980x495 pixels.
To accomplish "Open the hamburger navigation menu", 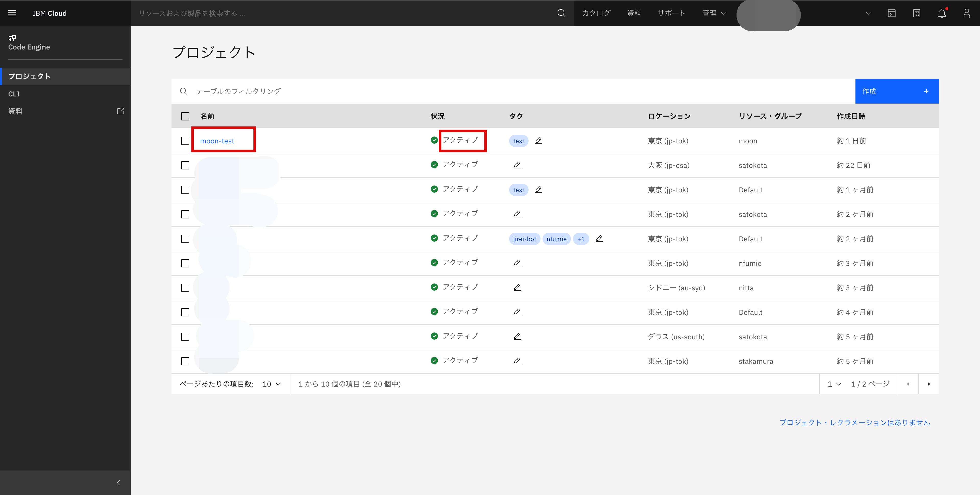I will point(12,13).
